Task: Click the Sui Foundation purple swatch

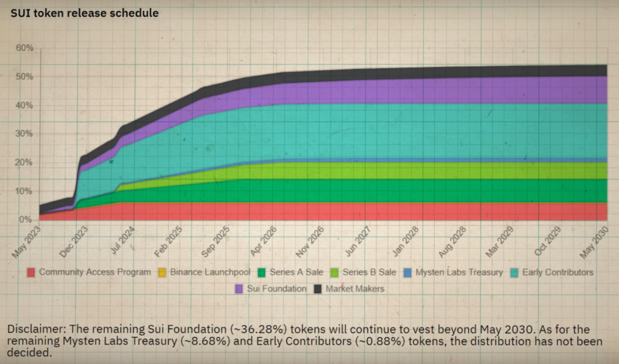Action: pyautogui.click(x=239, y=289)
